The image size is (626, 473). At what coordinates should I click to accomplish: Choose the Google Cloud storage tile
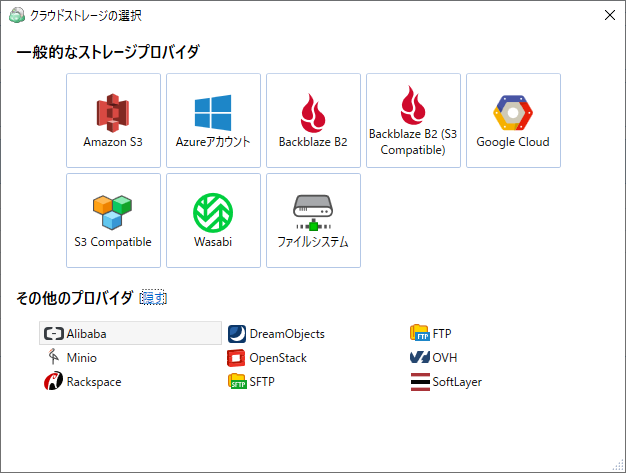pyautogui.click(x=513, y=121)
